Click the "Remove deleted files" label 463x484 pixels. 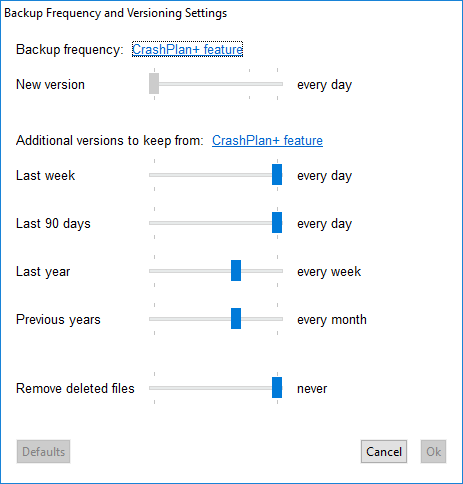click(x=75, y=389)
